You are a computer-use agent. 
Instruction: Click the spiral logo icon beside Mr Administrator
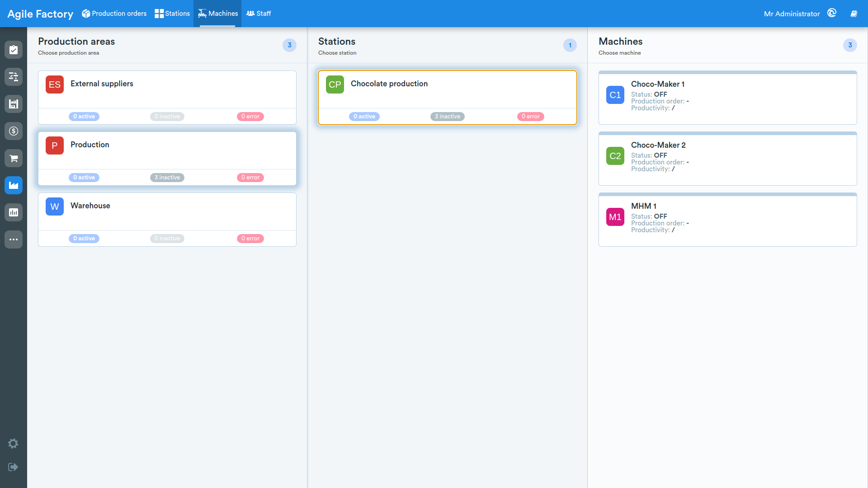coord(832,13)
